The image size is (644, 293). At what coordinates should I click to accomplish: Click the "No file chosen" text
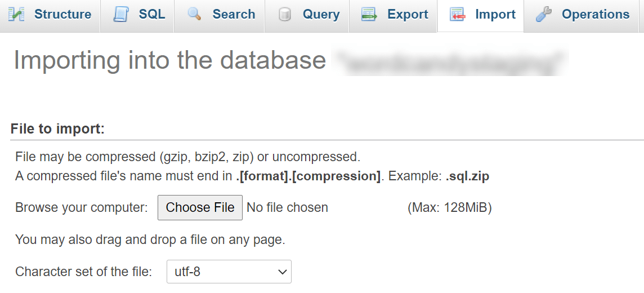(288, 208)
